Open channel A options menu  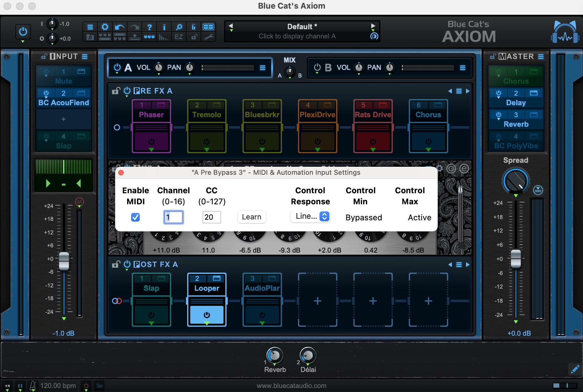pos(263,68)
